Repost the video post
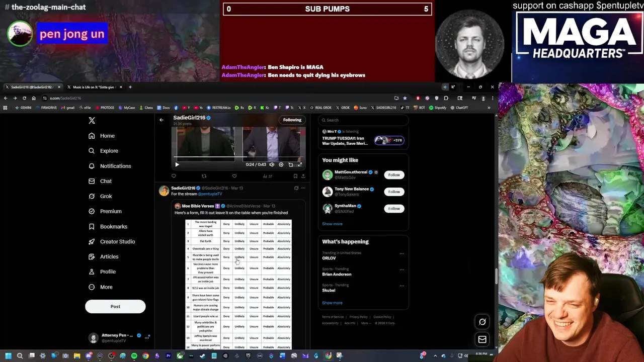 [204, 176]
